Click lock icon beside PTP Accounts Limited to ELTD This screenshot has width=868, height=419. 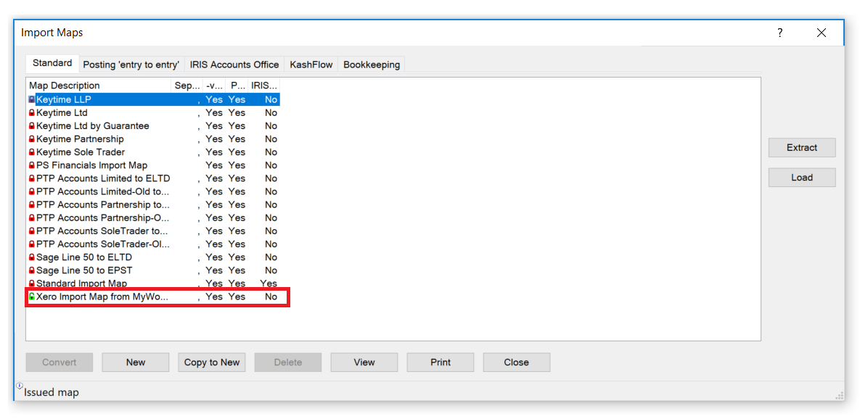pyautogui.click(x=31, y=178)
